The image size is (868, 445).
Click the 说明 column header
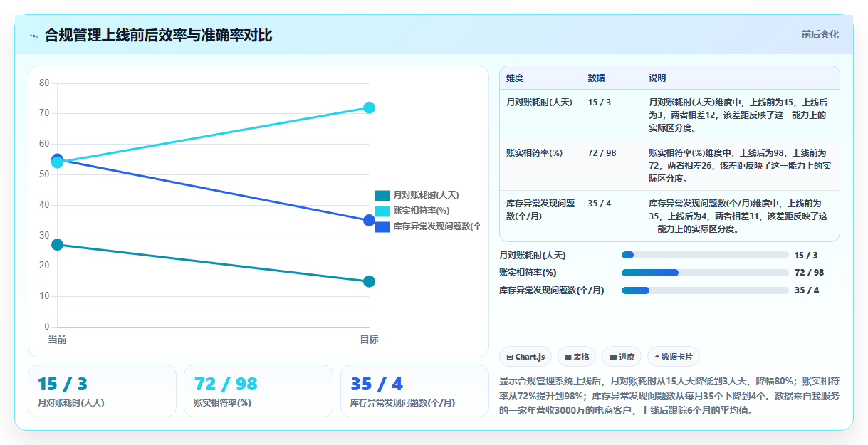(x=657, y=78)
